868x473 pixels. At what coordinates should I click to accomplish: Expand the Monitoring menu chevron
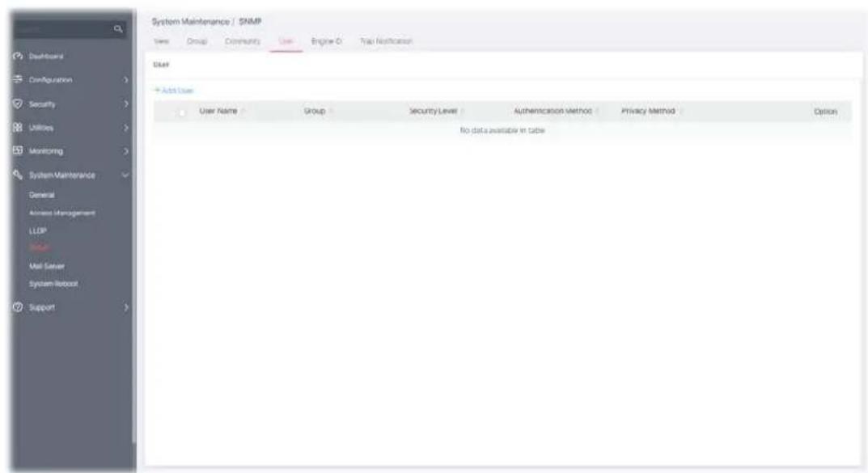pos(125,151)
